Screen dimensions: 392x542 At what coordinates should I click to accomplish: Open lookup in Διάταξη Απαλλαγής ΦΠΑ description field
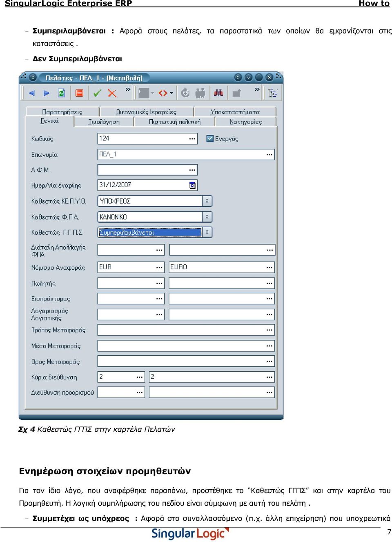pos(269,250)
